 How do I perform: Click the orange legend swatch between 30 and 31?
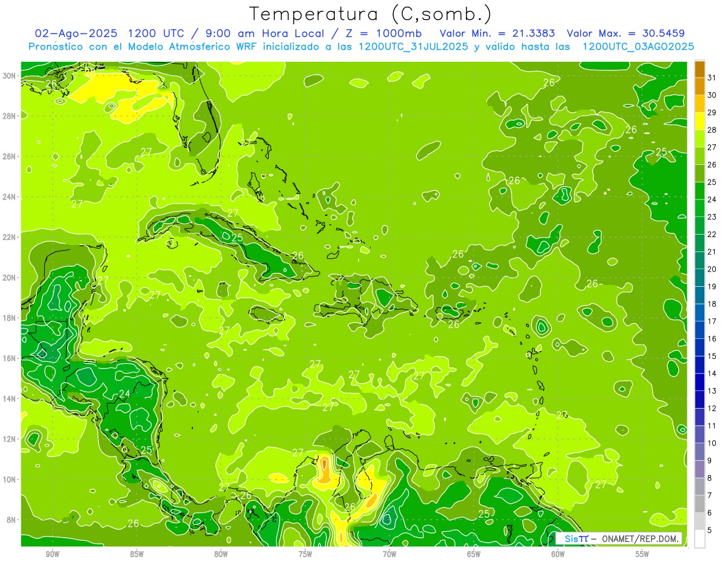coord(699,86)
